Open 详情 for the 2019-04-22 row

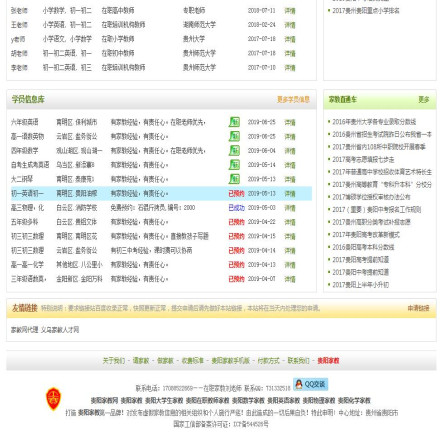[290, 222]
